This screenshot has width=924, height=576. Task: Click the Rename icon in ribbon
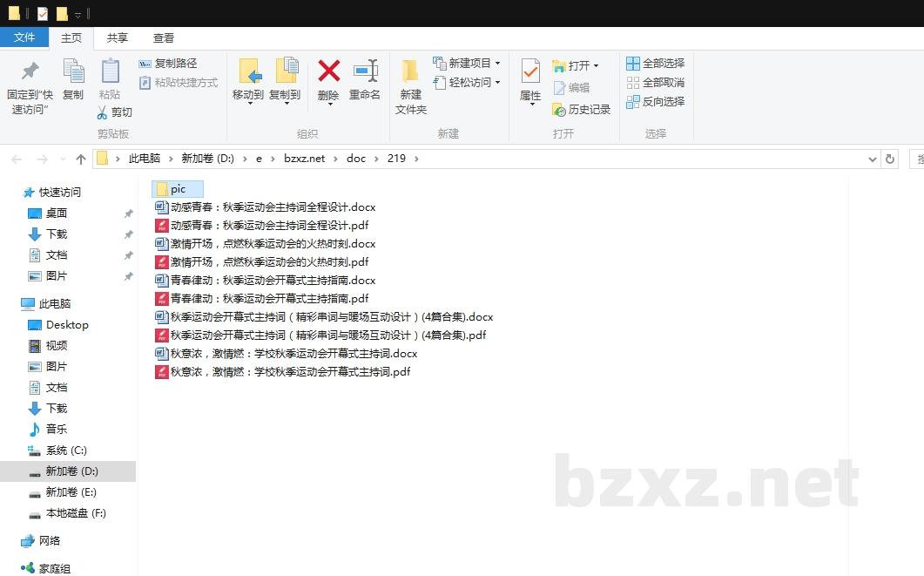365,71
